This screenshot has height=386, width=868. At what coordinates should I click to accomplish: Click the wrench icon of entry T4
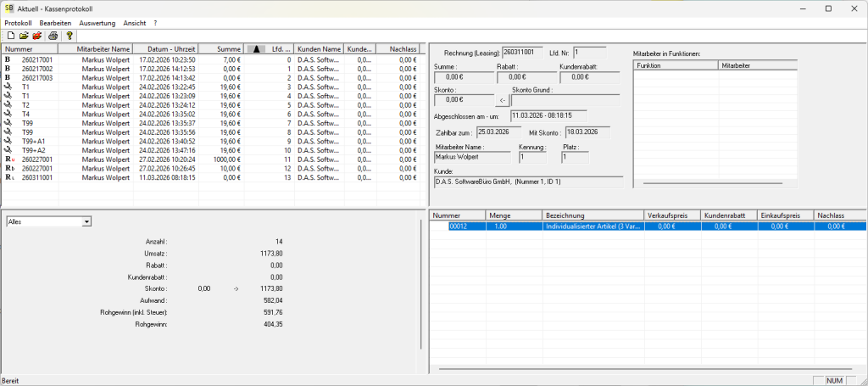[8, 113]
